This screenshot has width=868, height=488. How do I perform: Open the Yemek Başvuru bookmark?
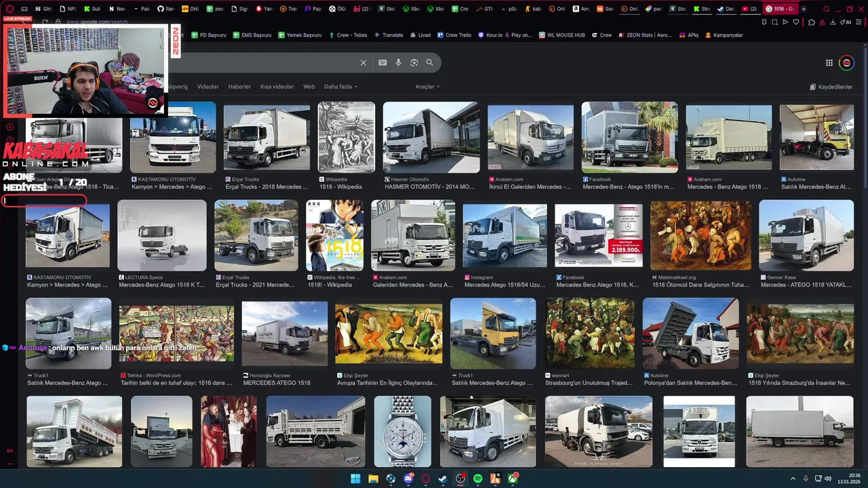pyautogui.click(x=299, y=35)
